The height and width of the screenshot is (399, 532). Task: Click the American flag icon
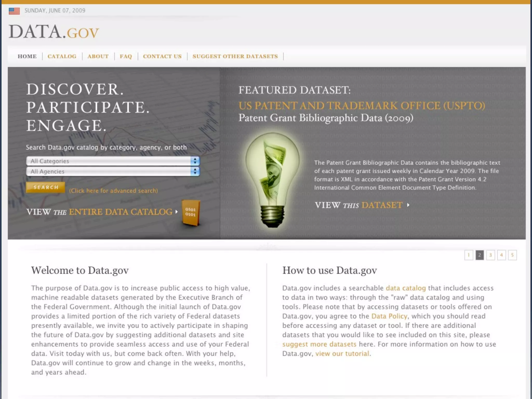[14, 11]
